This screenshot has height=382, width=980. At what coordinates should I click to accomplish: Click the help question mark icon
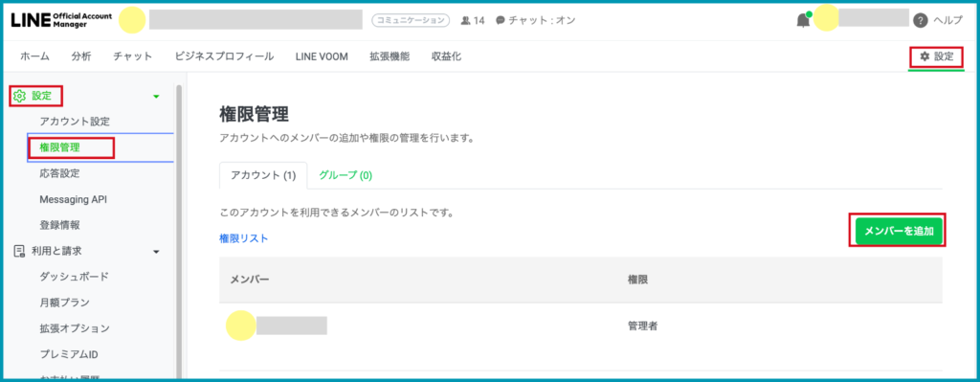coord(920,20)
